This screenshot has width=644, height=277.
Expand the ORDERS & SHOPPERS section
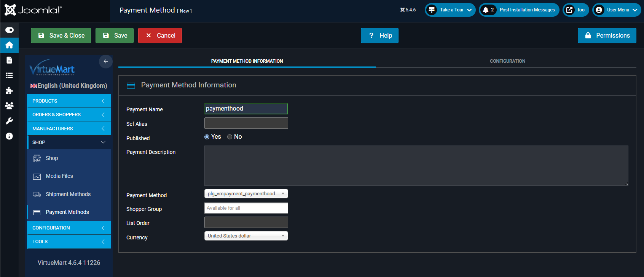click(x=69, y=115)
